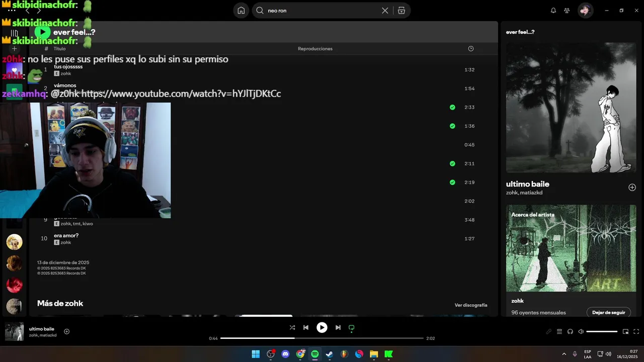Click the 'Dejar de seguir' button
Image resolution: width=644 pixels, height=362 pixels.
point(609,312)
